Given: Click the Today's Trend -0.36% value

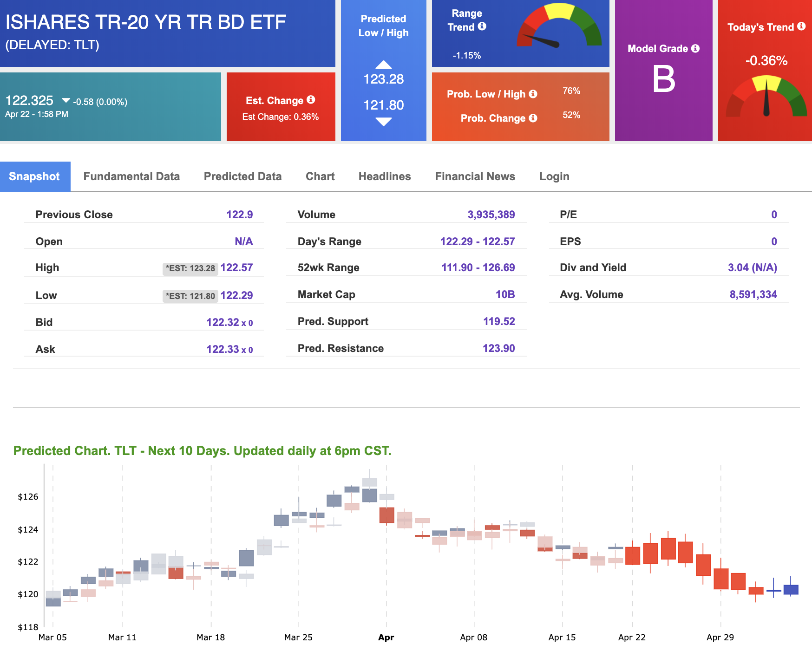Looking at the screenshot, I should point(766,60).
